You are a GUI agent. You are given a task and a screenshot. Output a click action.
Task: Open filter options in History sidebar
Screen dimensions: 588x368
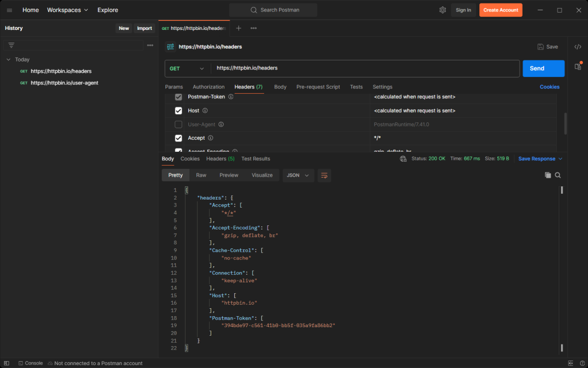point(10,44)
